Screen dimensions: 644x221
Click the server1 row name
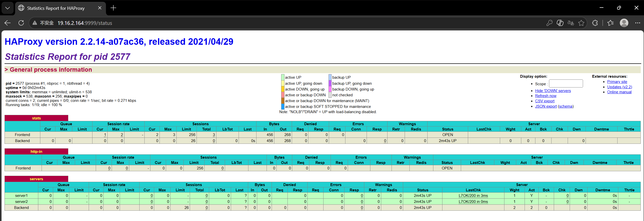click(21, 196)
